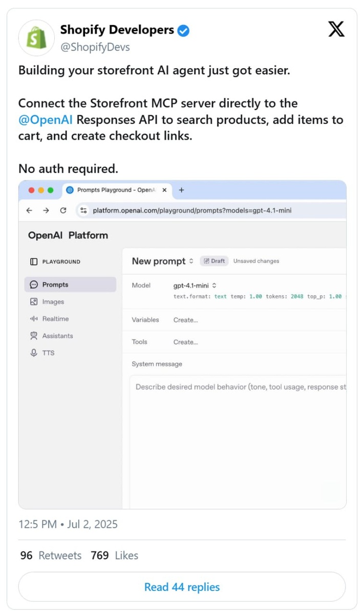Click the TTS microphone icon

coord(34,353)
